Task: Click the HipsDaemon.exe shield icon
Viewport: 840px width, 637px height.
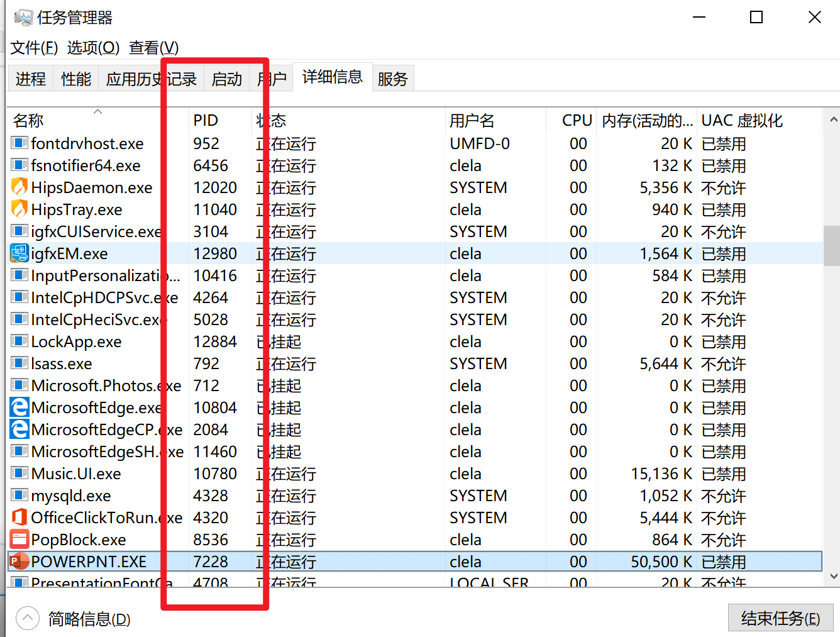Action: (19, 187)
